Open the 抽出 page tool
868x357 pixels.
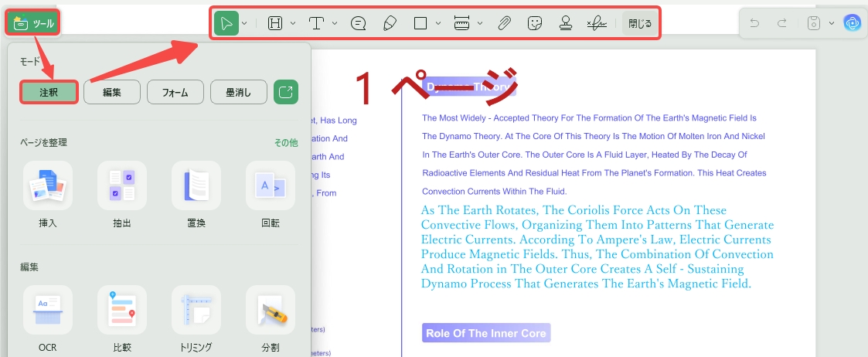point(122,185)
